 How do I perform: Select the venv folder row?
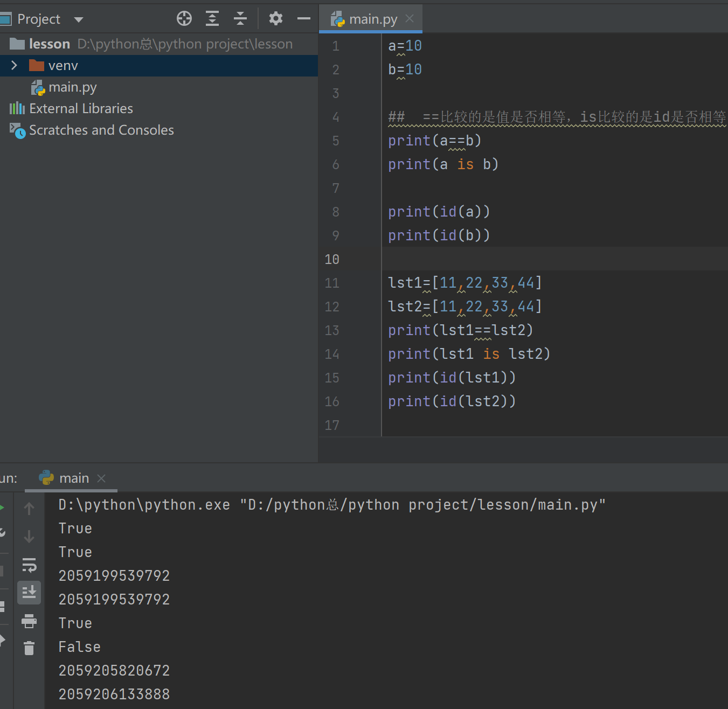[159, 65]
